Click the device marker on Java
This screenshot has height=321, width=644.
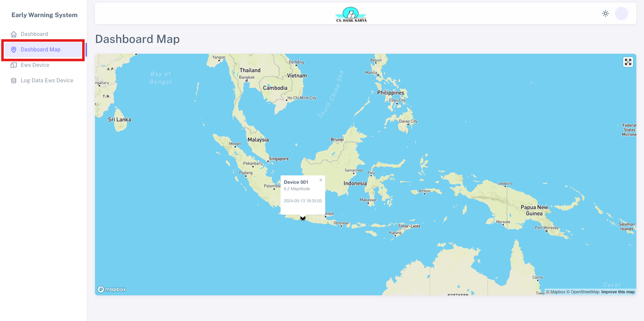click(303, 218)
